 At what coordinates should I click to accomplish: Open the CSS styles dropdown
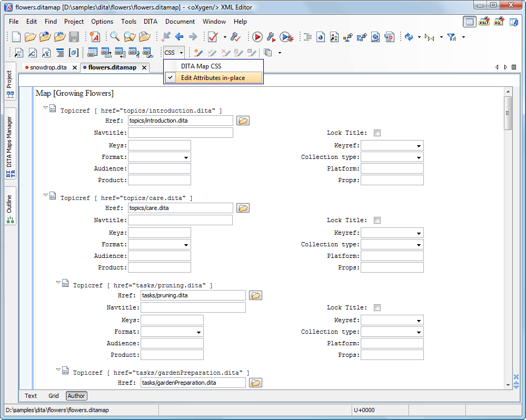(x=174, y=53)
